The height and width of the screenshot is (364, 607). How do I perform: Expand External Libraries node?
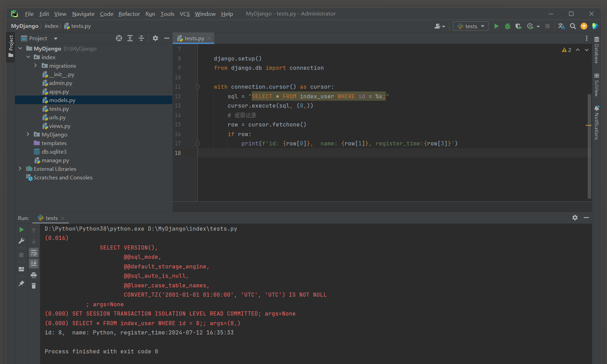coord(20,168)
